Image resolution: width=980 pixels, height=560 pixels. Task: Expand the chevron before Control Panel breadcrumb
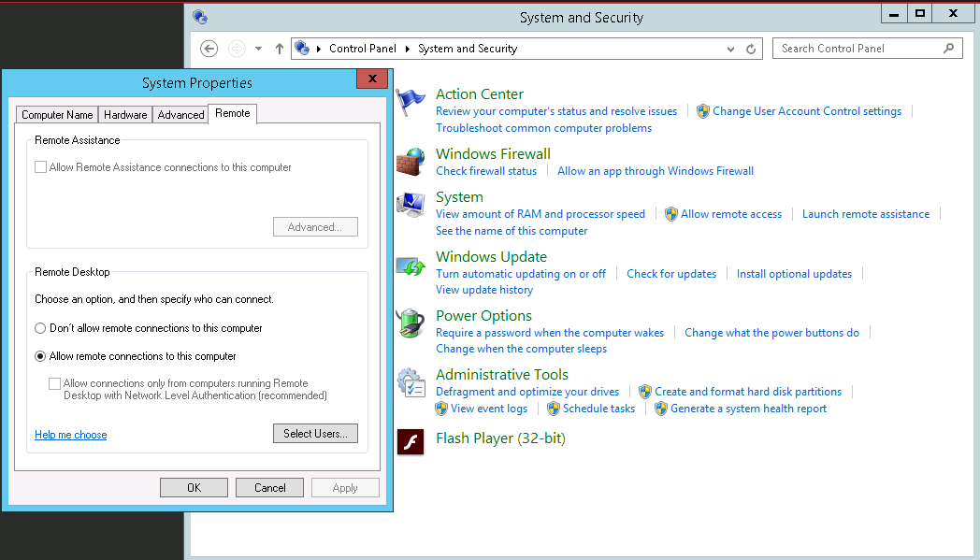click(x=319, y=49)
